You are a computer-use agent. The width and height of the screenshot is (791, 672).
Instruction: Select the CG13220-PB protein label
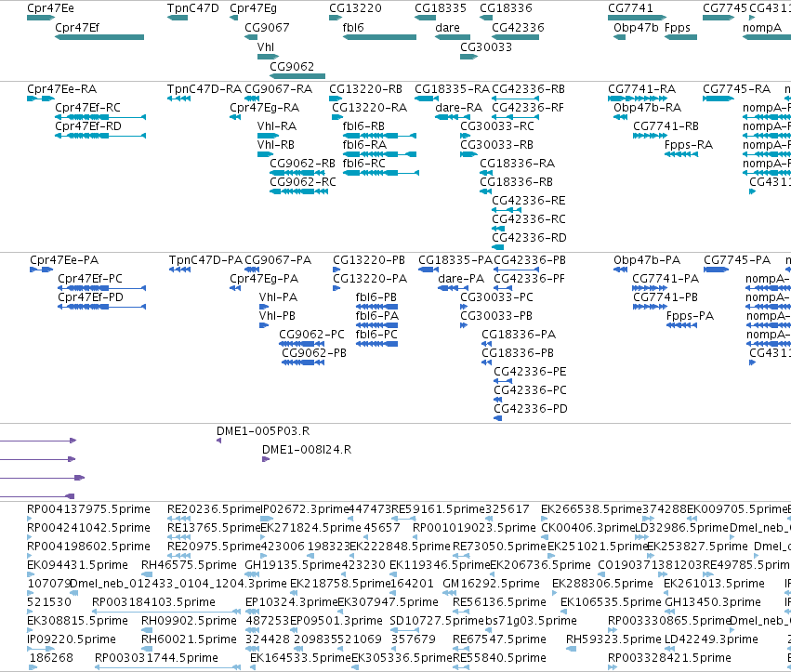pos(369,260)
